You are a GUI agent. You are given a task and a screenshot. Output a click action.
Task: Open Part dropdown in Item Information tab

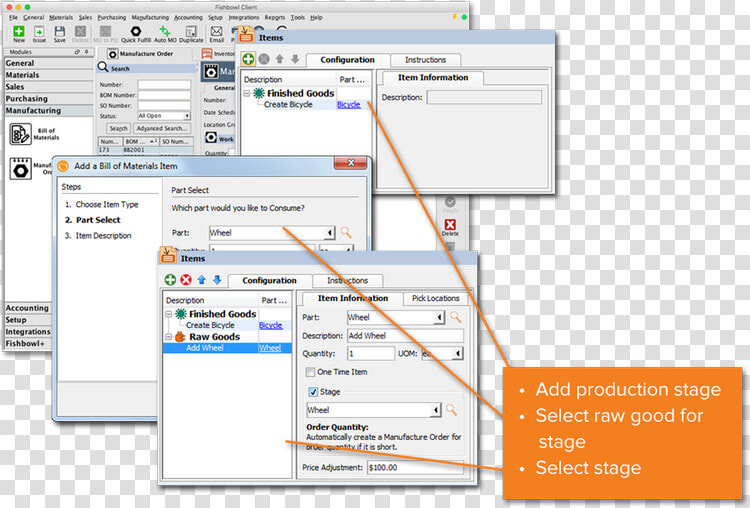click(x=439, y=317)
